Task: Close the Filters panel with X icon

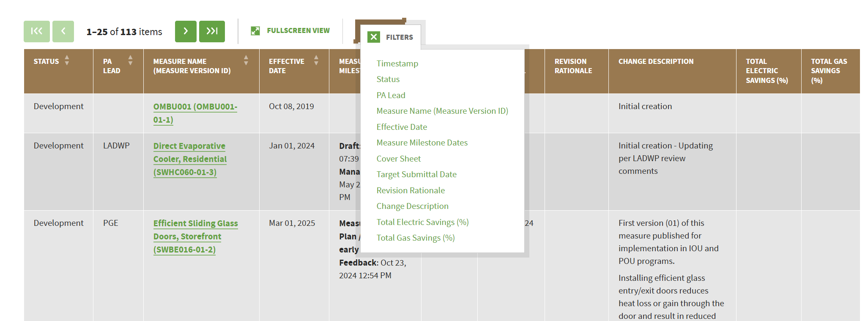Action: pyautogui.click(x=374, y=37)
